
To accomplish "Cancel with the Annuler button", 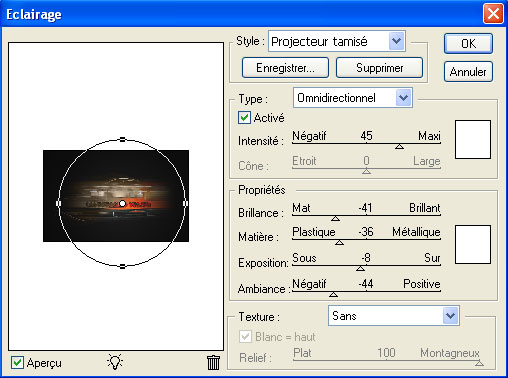I will click(468, 72).
